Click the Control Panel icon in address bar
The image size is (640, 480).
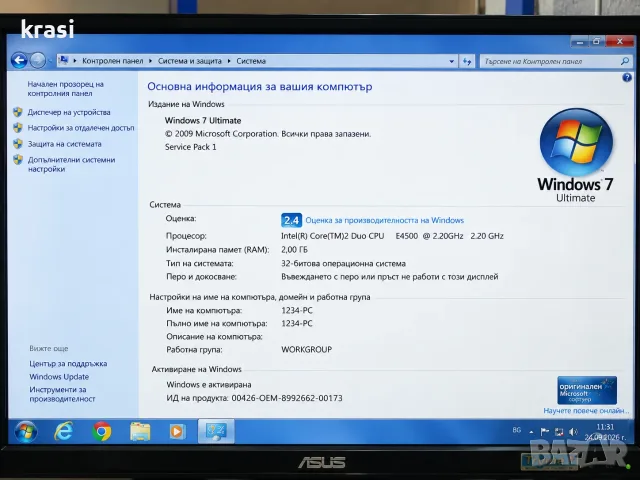click(x=63, y=60)
